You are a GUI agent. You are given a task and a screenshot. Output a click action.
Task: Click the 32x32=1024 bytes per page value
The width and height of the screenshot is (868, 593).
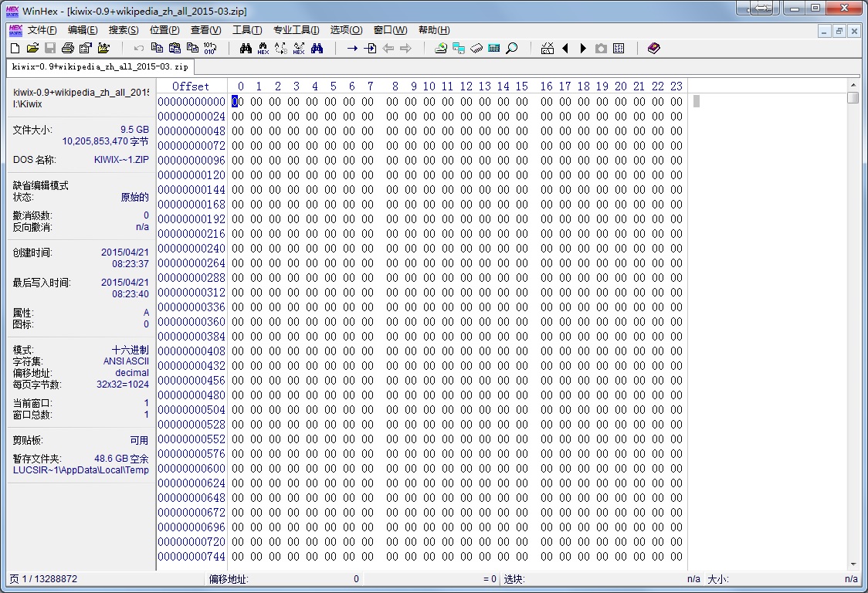[x=123, y=385]
